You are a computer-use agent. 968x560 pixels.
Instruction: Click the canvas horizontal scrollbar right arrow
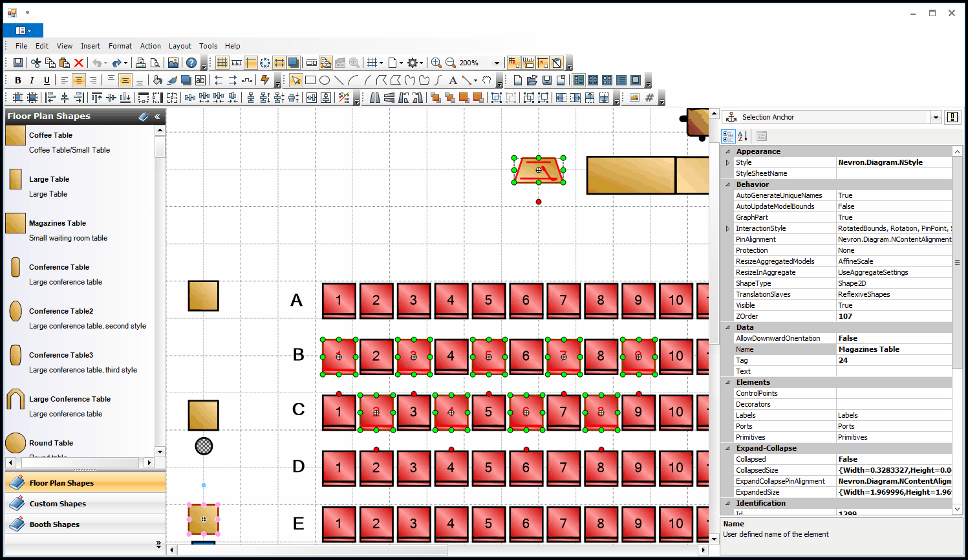(704, 550)
